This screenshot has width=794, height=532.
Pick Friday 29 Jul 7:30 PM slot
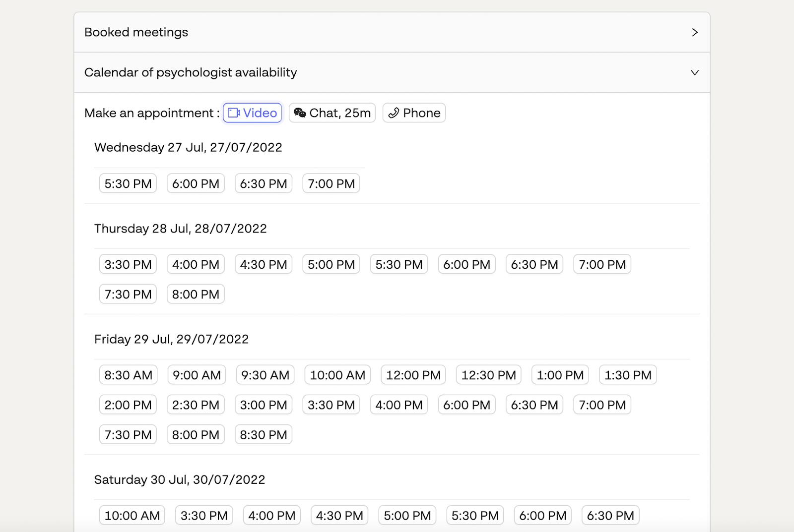click(128, 434)
